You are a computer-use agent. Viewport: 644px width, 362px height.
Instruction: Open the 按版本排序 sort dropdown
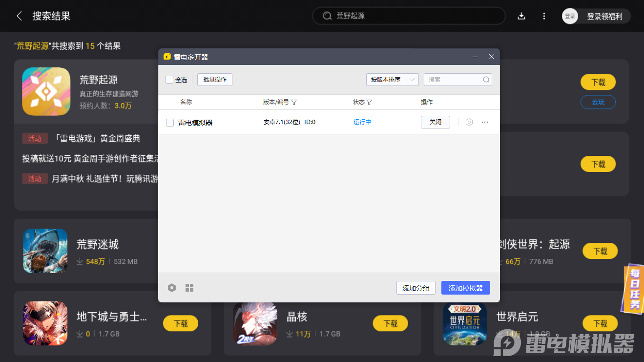tap(392, 79)
